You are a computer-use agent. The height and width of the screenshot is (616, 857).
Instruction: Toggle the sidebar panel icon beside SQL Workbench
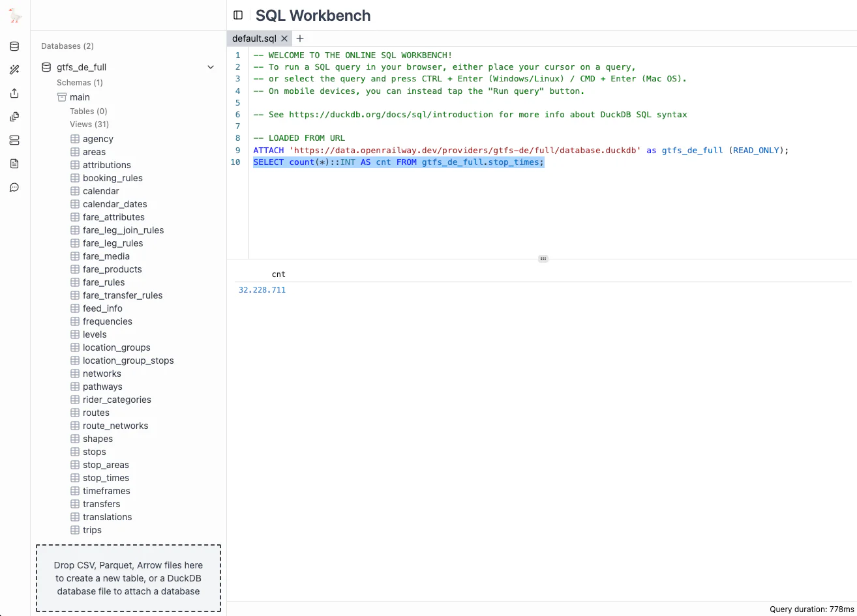coord(238,15)
